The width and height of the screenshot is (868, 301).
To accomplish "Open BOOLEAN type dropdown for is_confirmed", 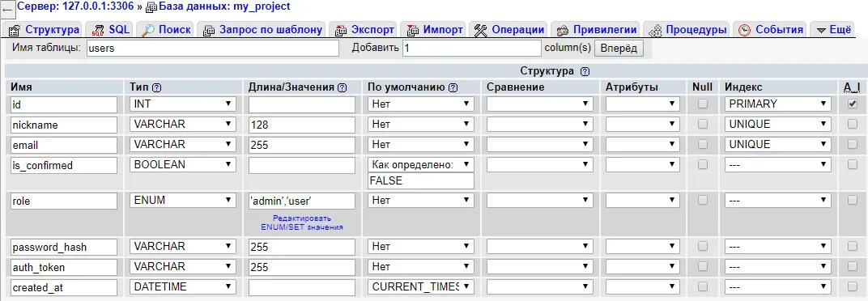I will (183, 165).
